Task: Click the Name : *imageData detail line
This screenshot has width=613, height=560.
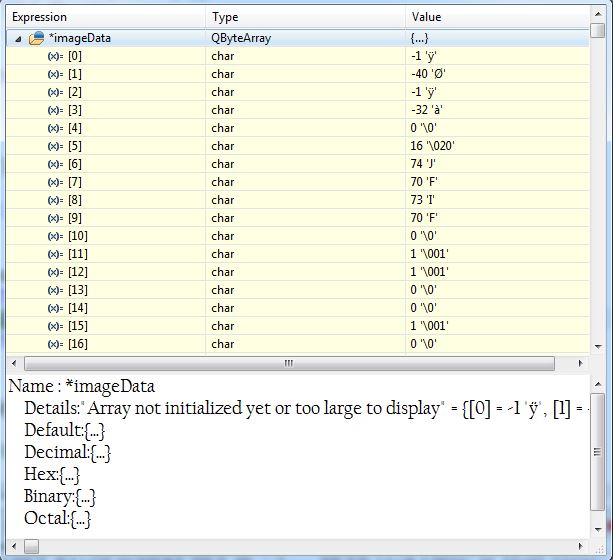Action: tap(82, 386)
